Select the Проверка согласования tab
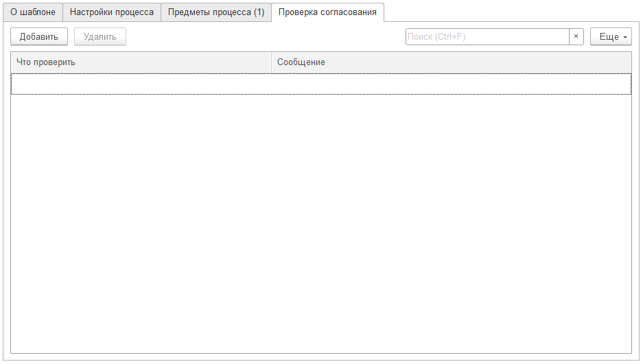643x364 pixels. pyautogui.click(x=327, y=12)
